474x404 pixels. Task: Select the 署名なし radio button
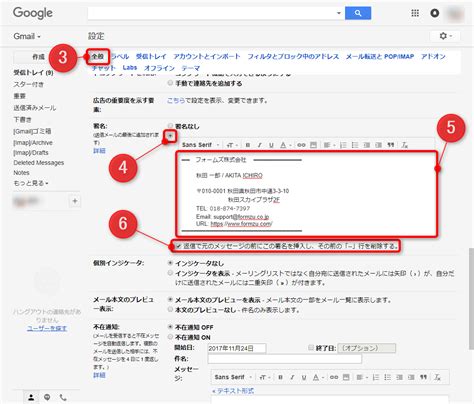coord(170,126)
